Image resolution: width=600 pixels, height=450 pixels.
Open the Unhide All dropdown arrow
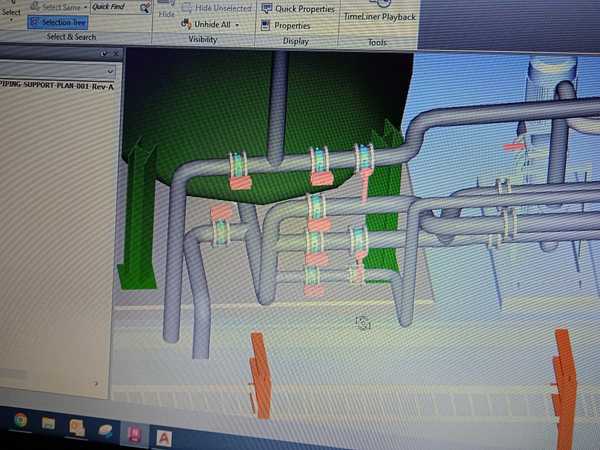click(237, 25)
